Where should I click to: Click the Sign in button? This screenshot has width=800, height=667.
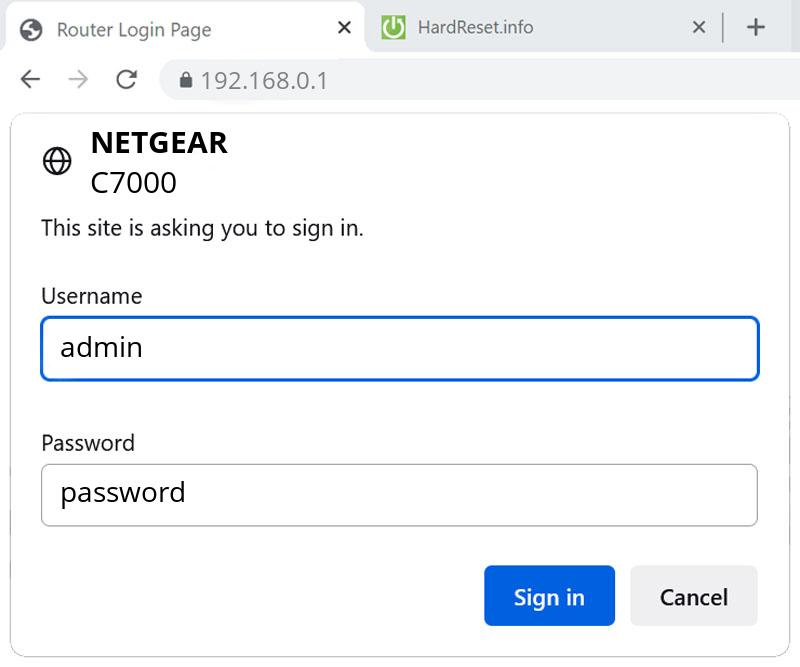point(549,596)
